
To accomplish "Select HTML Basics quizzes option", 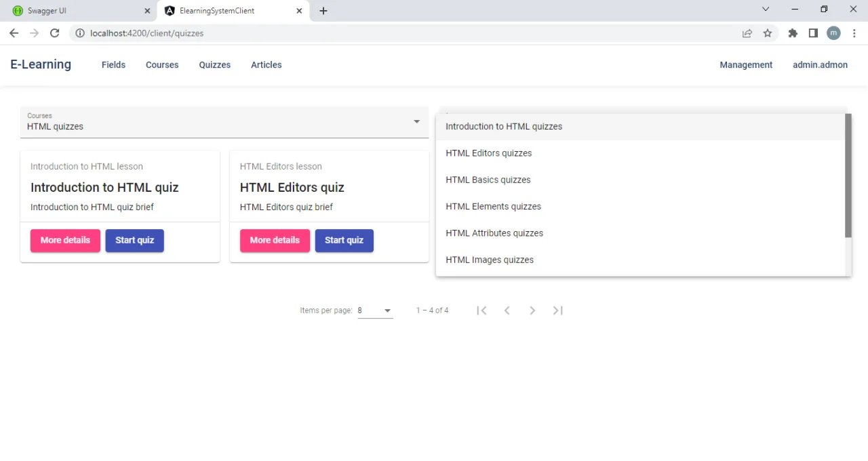I will (x=640, y=180).
